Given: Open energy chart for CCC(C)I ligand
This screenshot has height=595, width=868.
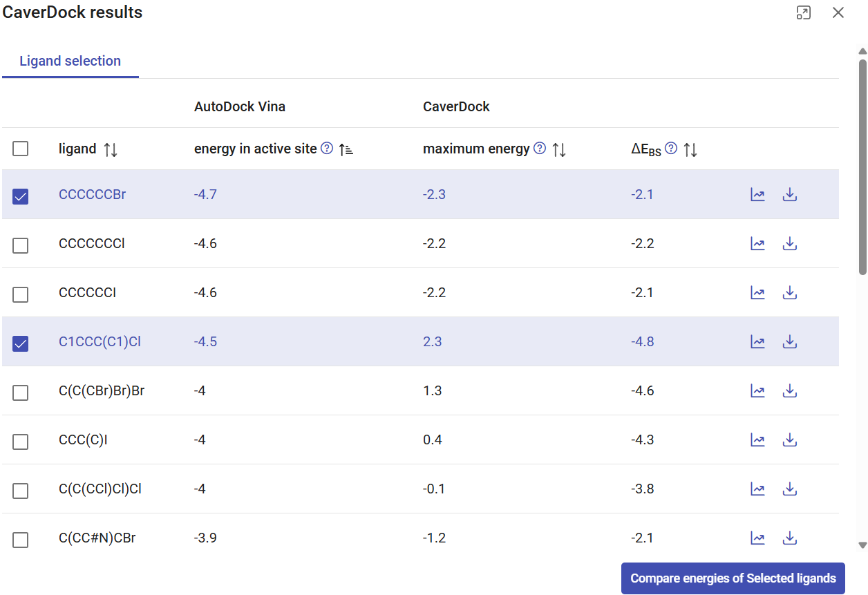Looking at the screenshot, I should 757,440.
